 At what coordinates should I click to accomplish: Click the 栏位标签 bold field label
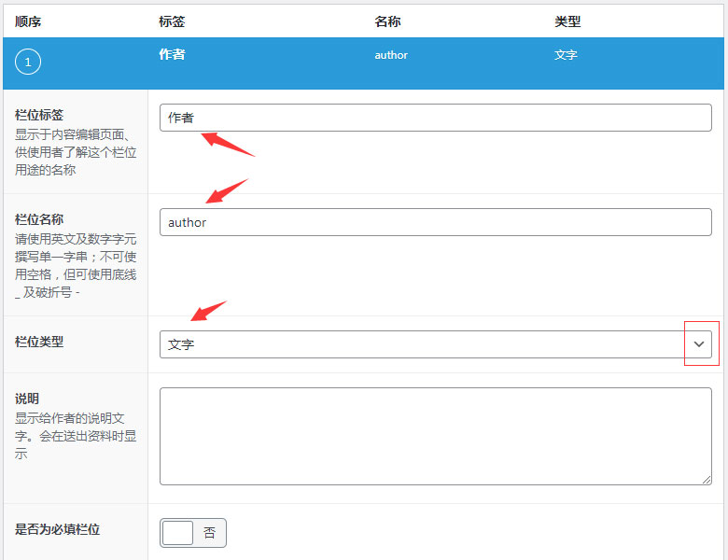point(39,115)
